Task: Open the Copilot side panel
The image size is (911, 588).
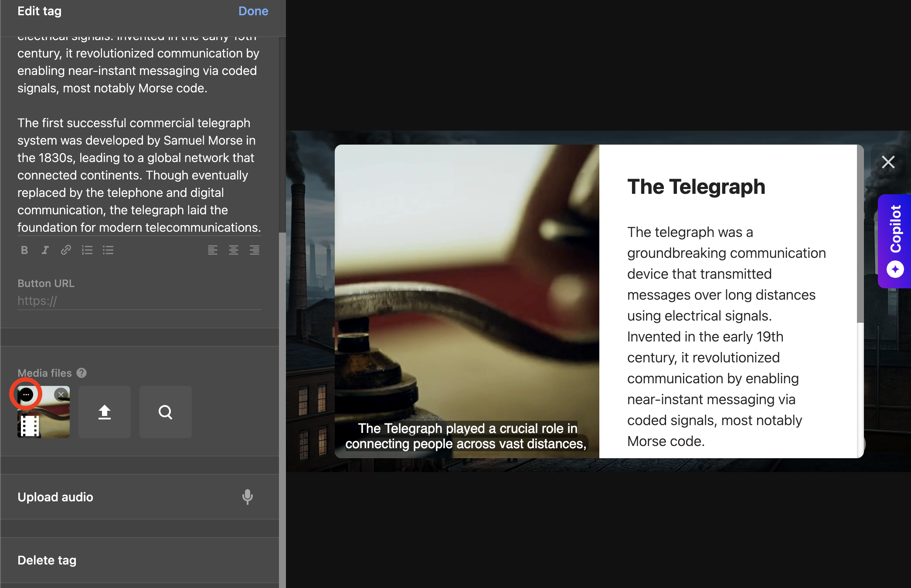Action: point(894,241)
